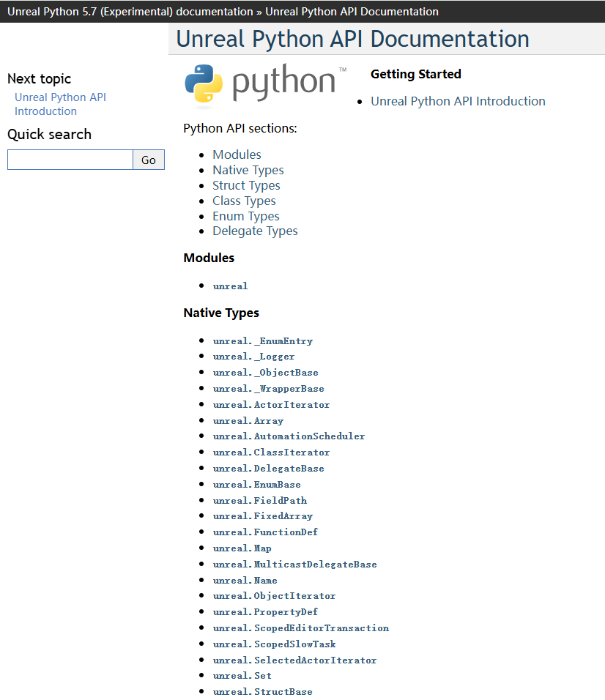Jump to the Modules section link
Screen dimensions: 605x700
tap(237, 154)
